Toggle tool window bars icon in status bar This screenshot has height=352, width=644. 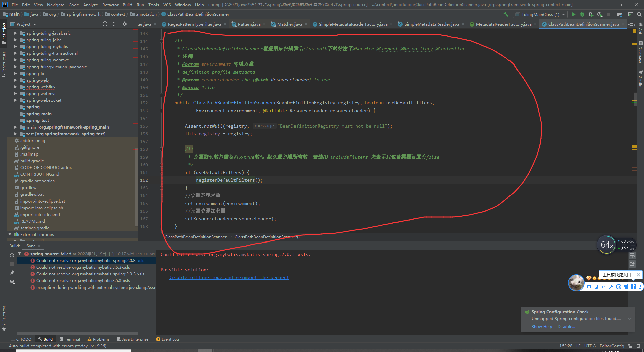tap(4, 346)
